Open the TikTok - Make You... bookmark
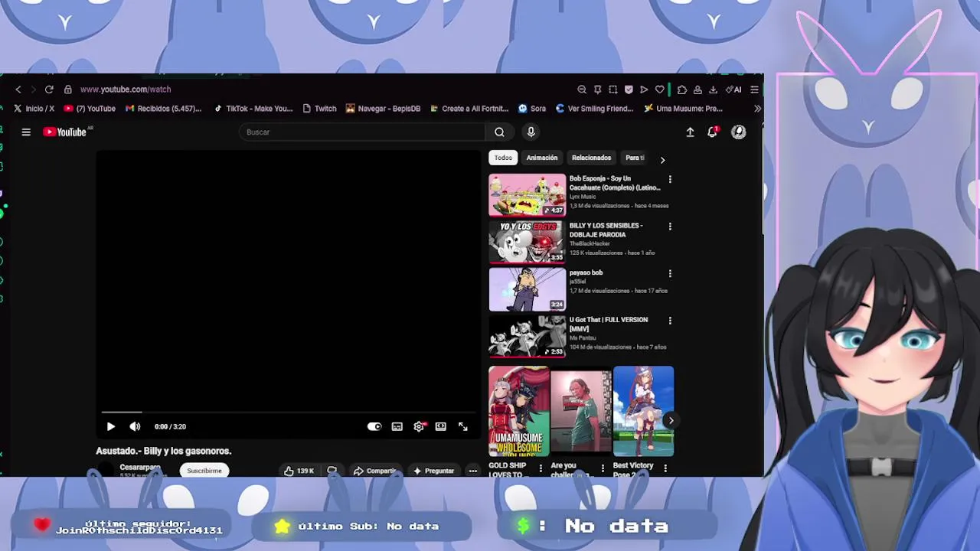Viewport: 980px width, 551px height. [253, 109]
